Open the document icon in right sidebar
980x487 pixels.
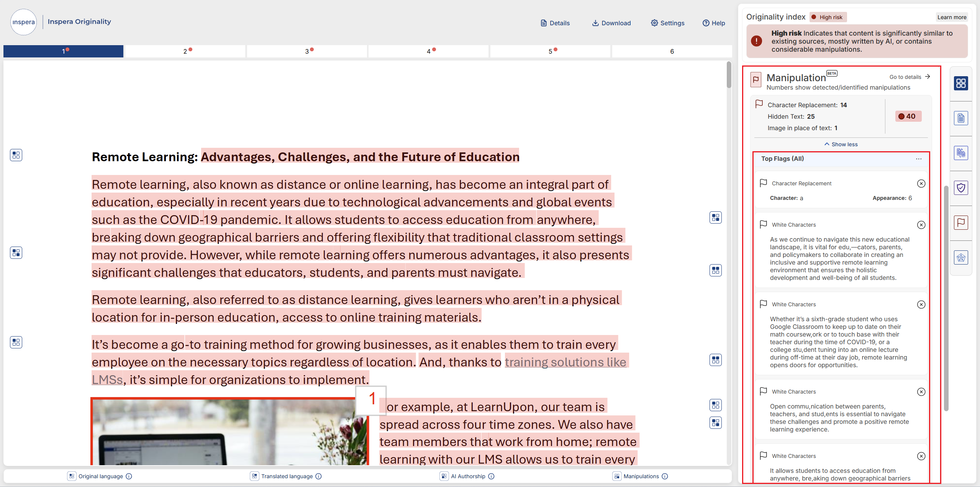[x=961, y=118]
